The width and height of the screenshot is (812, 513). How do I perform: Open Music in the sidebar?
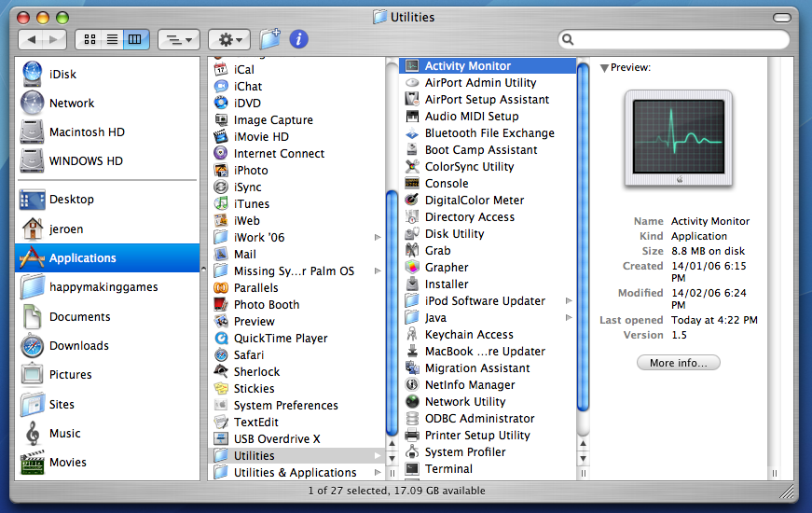click(x=107, y=433)
